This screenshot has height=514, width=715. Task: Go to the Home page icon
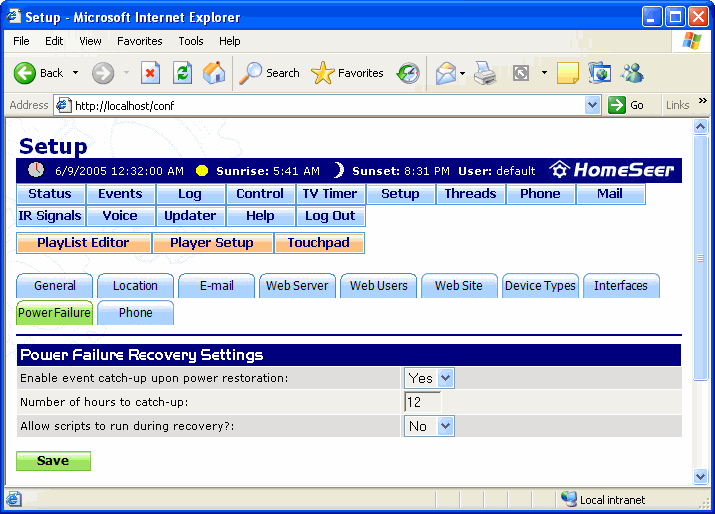[x=214, y=73]
